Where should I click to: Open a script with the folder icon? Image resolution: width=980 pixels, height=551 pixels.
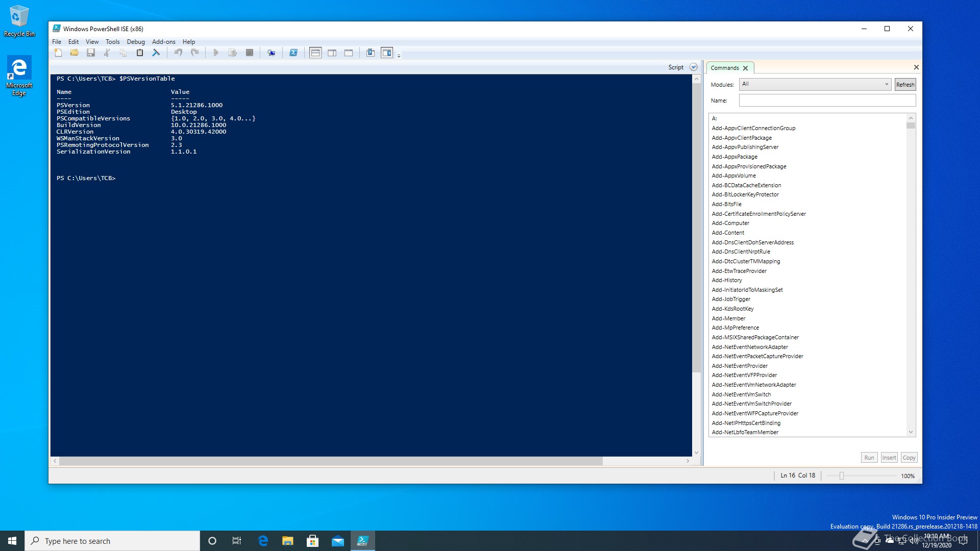[x=75, y=53]
